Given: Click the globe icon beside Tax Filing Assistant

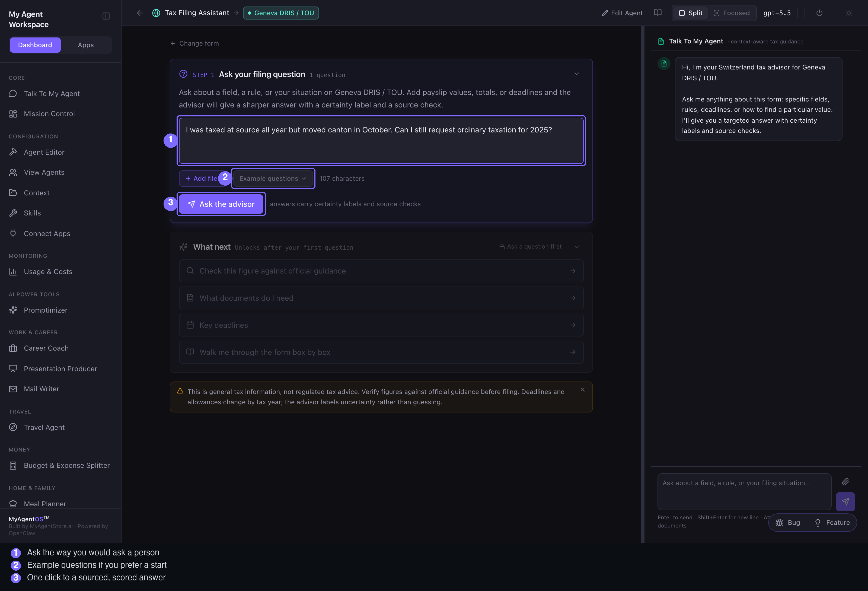Looking at the screenshot, I should 156,13.
